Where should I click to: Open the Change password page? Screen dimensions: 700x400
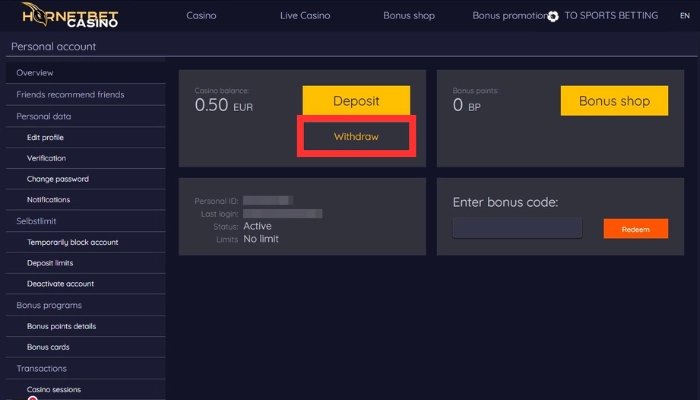tap(58, 179)
